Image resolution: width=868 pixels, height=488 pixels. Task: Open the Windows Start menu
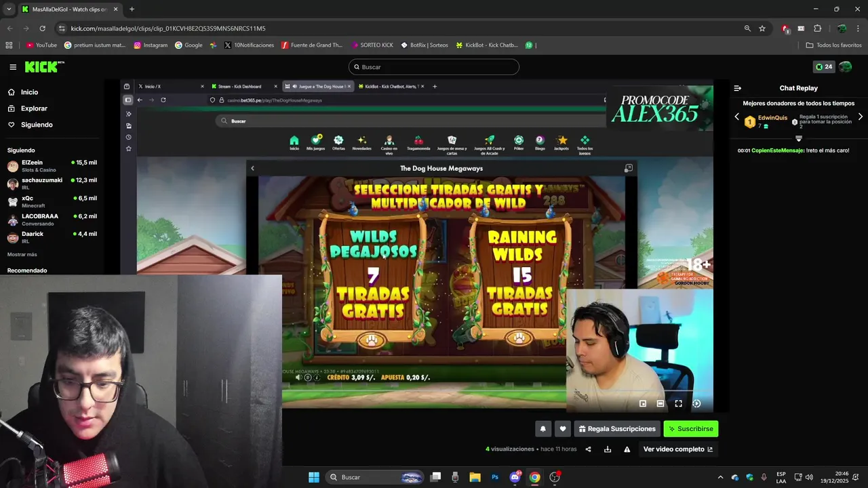tap(314, 477)
